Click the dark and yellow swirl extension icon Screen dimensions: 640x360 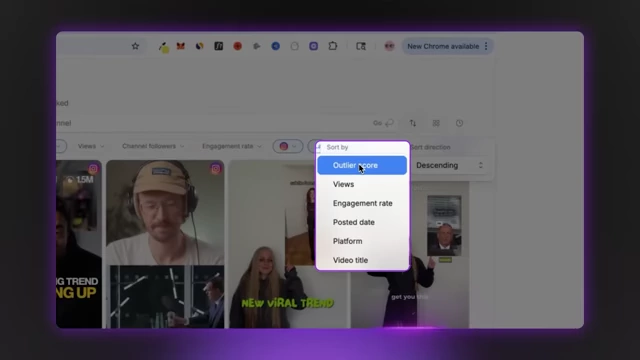coord(200,46)
